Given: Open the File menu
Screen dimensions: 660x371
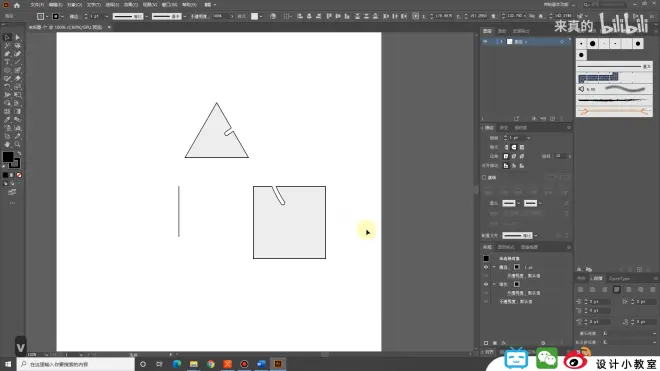Looking at the screenshot, I should [x=37, y=5].
